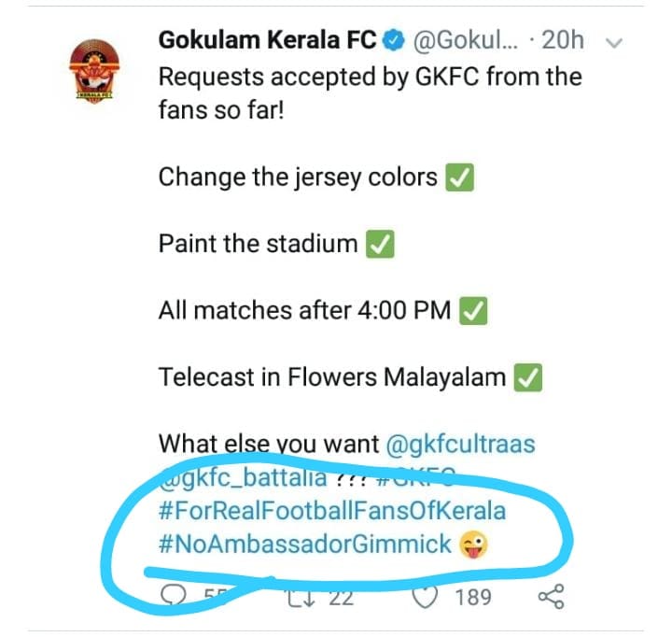Open the Gokulam Kerala FC account name
Image resolution: width=672 pixels, height=637 pixels.
click(268, 40)
